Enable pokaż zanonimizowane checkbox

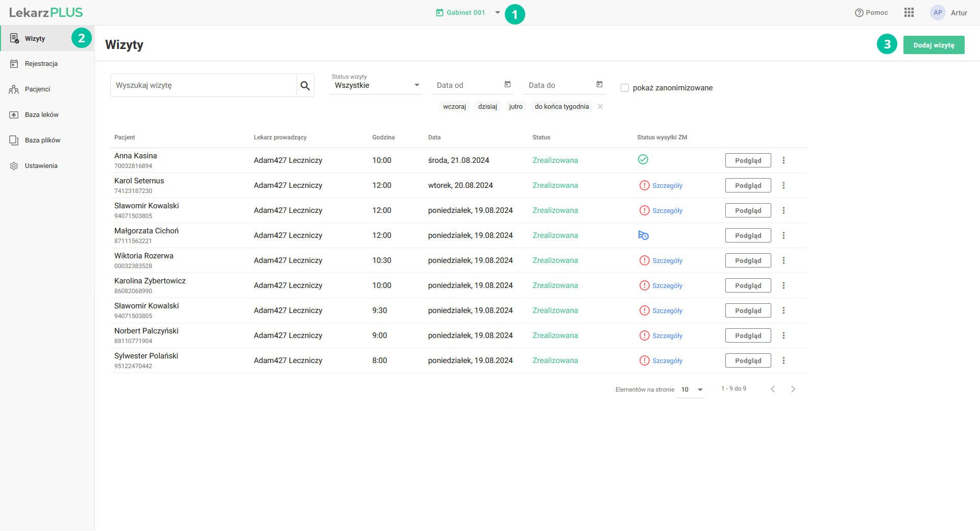[x=625, y=88]
